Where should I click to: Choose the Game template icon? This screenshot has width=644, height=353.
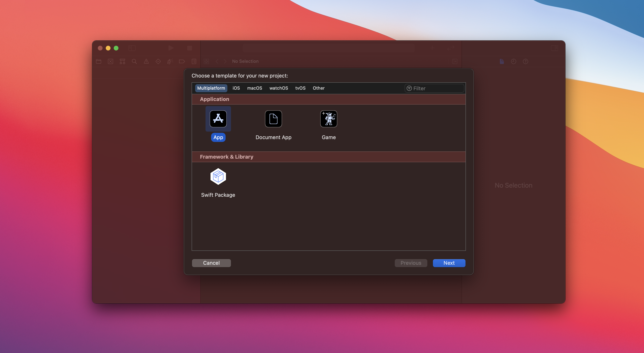pos(329,119)
